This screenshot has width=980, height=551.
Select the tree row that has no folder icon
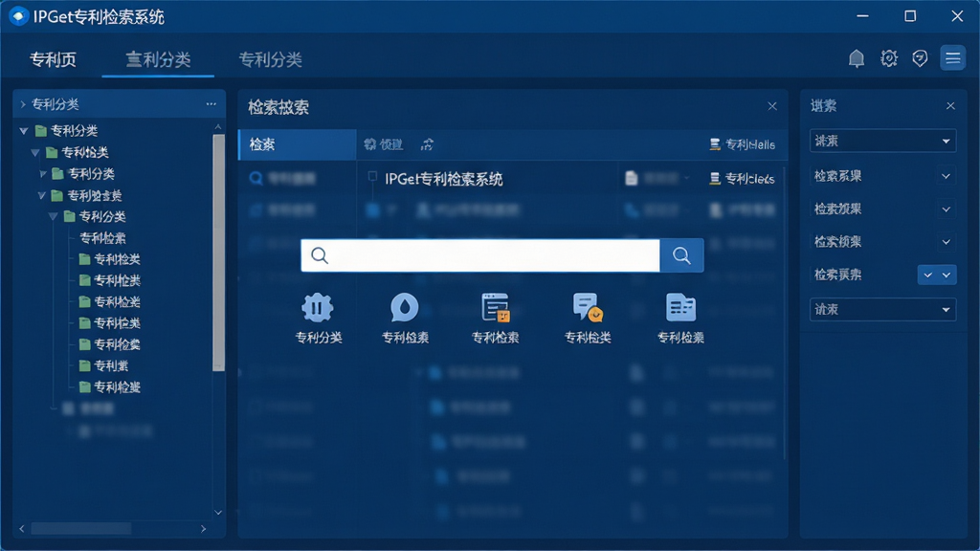click(103, 238)
